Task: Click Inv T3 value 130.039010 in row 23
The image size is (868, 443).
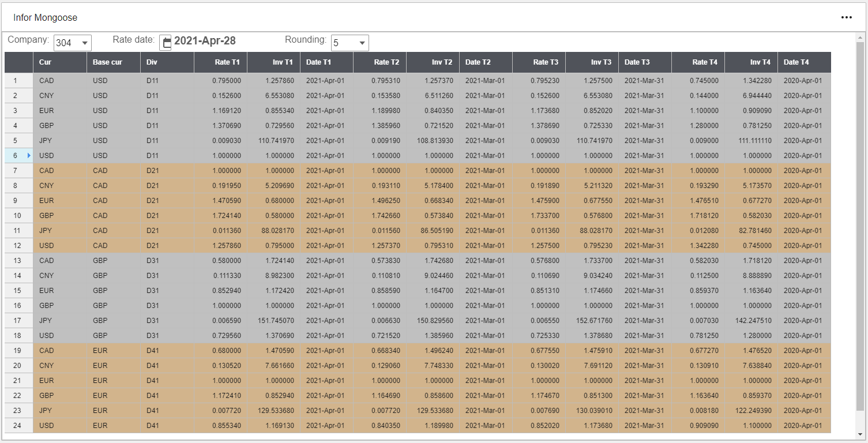Action: (592, 410)
